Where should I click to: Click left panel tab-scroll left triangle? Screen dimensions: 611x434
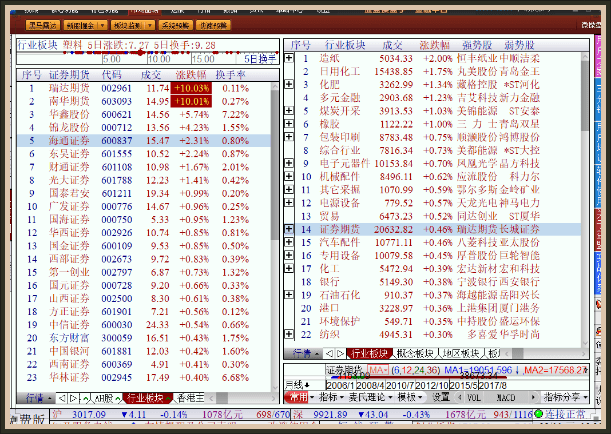[x=62, y=398]
